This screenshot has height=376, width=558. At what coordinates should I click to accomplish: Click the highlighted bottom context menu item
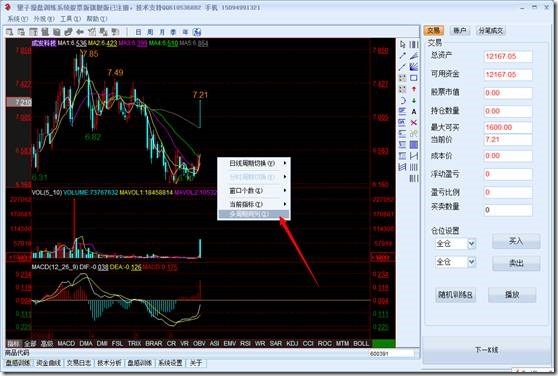click(254, 214)
